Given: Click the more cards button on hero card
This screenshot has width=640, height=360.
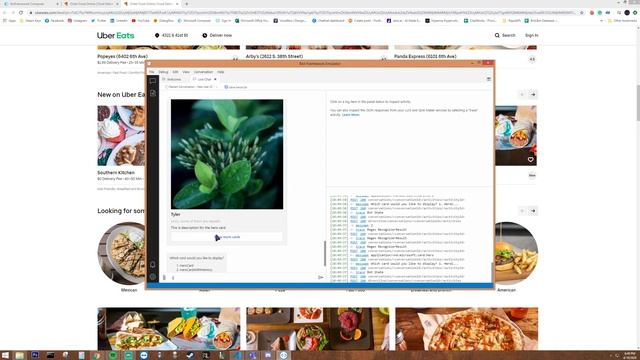Looking at the screenshot, I should 227,237.
